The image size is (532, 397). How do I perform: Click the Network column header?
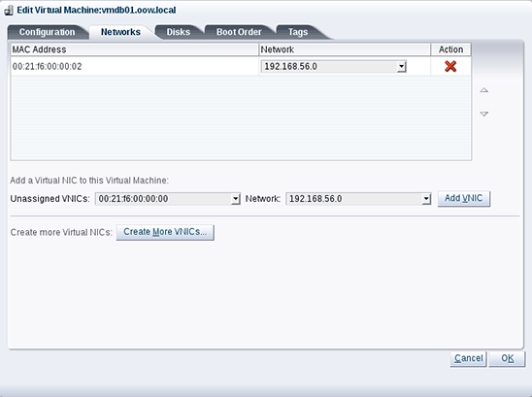(345, 50)
